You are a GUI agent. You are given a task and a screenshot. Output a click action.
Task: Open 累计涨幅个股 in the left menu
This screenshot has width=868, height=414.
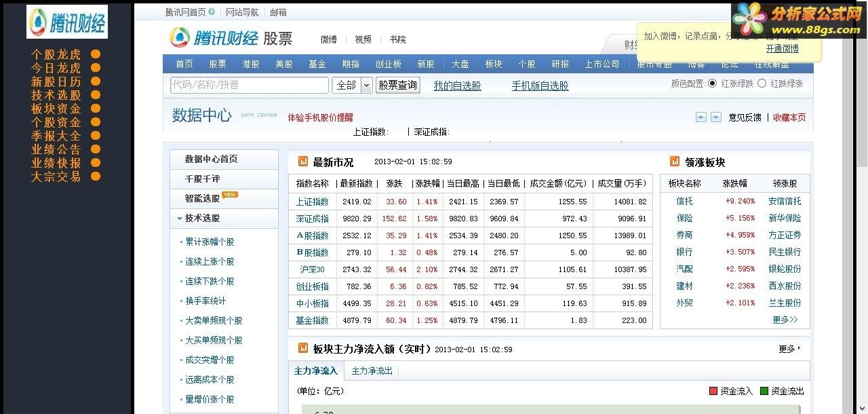coord(210,242)
